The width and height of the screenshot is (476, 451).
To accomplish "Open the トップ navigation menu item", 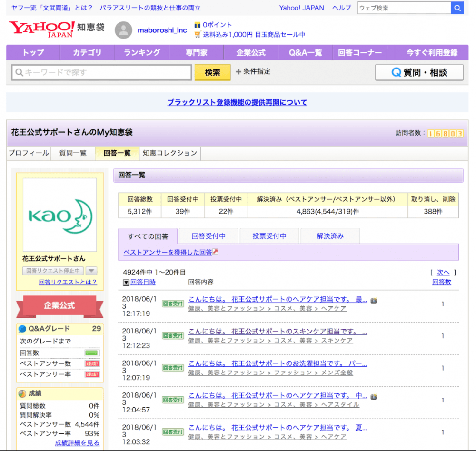I will tap(33, 53).
